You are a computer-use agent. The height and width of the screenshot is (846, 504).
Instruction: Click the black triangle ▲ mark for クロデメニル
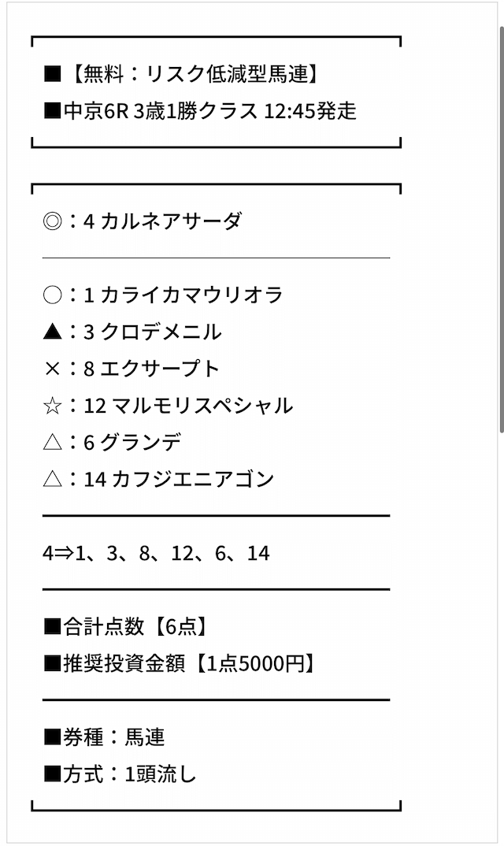[52, 332]
